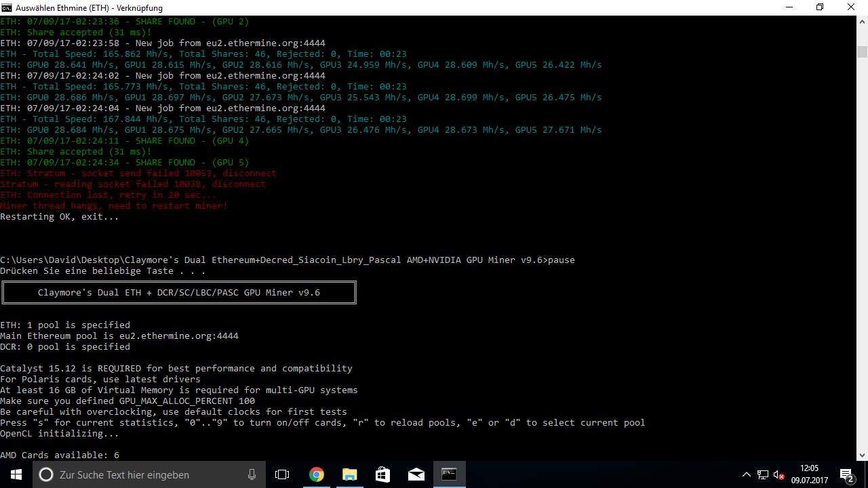Click the line 'AMD Cards available: 6'

[60, 455]
